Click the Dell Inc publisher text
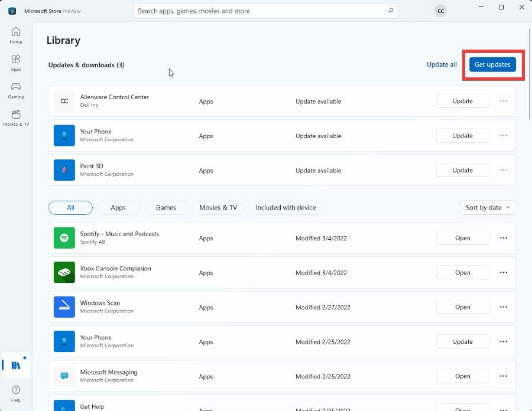532x411 pixels. point(89,105)
